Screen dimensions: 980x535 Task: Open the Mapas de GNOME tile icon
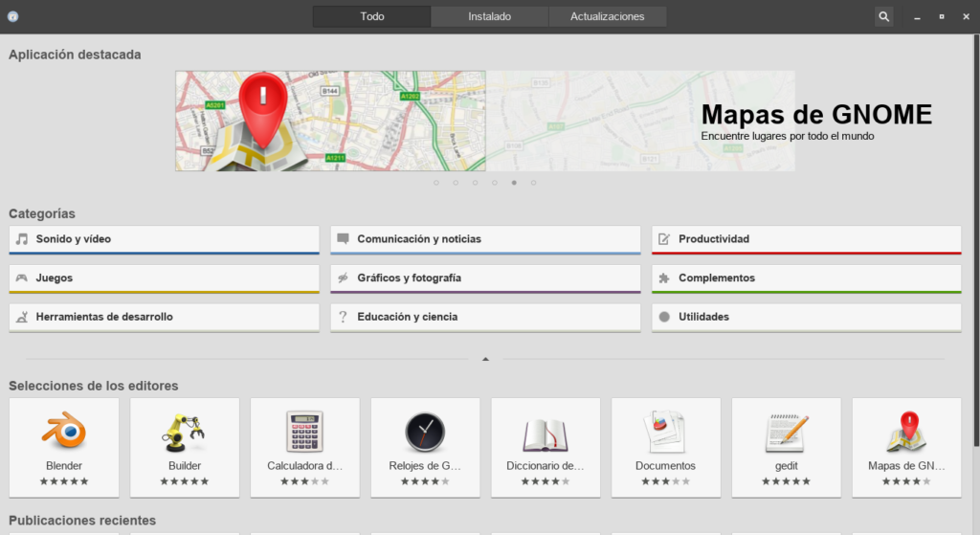click(x=906, y=432)
